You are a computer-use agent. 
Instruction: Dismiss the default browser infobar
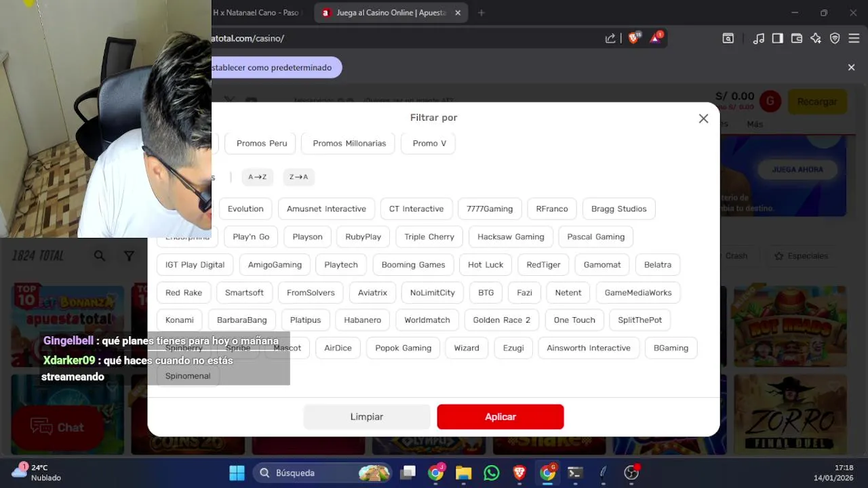(852, 67)
